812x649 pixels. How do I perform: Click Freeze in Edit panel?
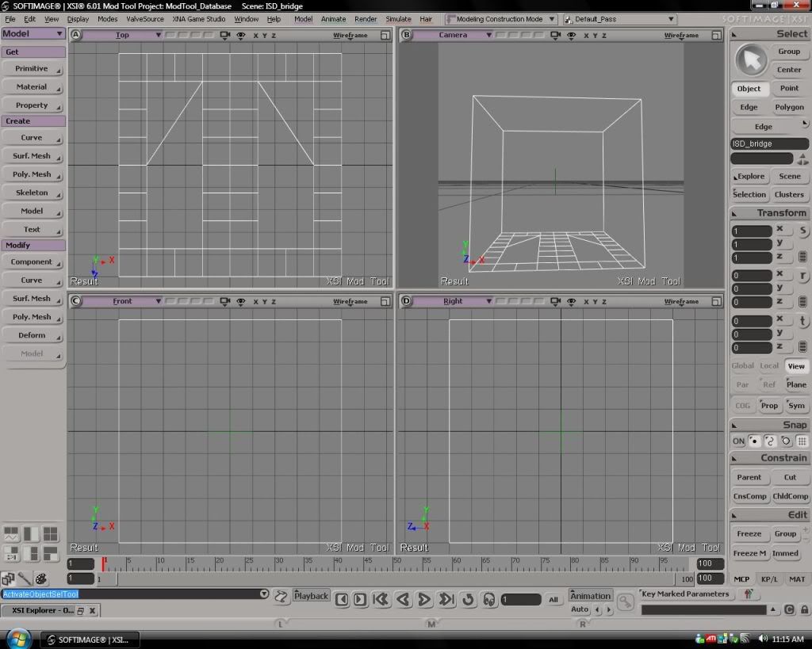click(x=749, y=533)
